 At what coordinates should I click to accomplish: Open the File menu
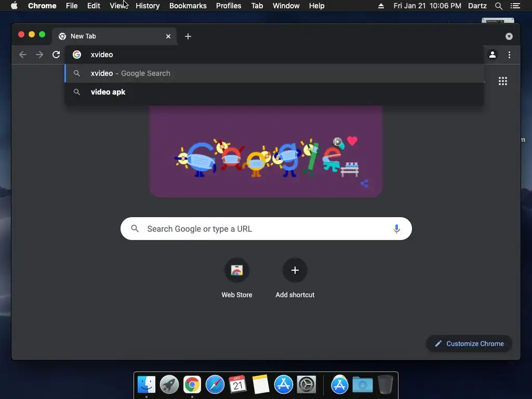72,6
